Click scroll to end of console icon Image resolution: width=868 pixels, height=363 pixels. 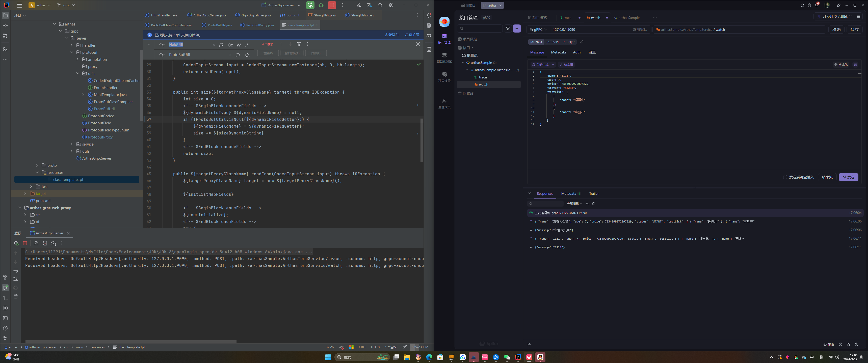pos(15,279)
